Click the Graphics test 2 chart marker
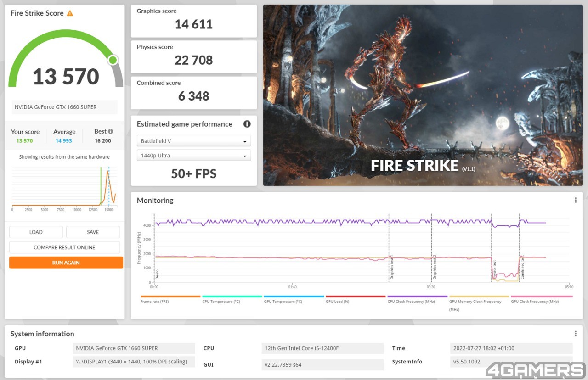 click(434, 268)
